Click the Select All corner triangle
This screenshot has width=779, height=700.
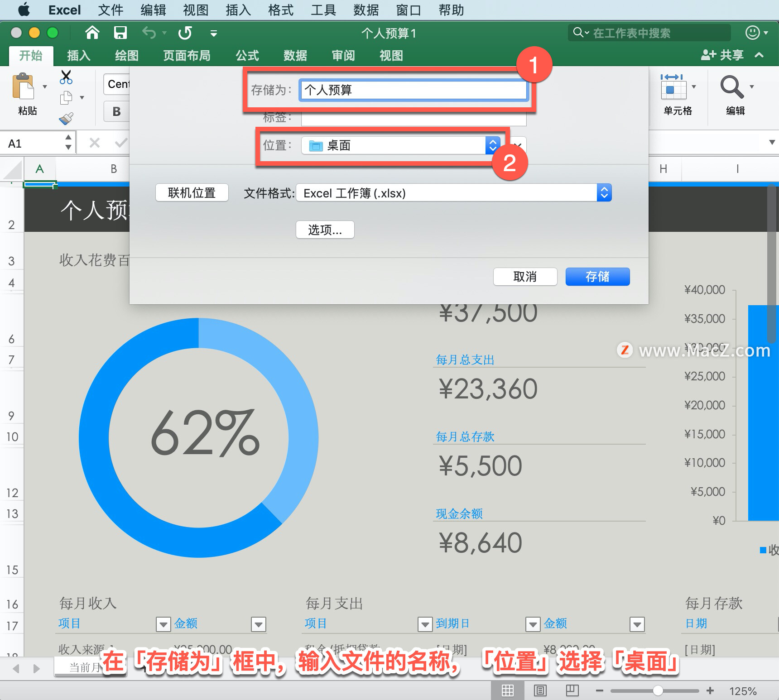point(13,170)
